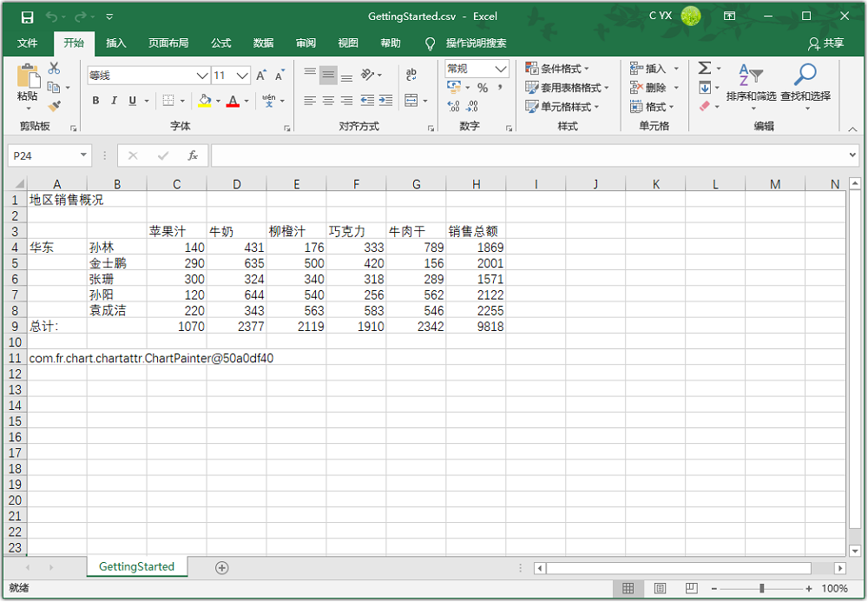Click the AutoSum sigma icon
Screen dimensions: 868x602
(705, 69)
